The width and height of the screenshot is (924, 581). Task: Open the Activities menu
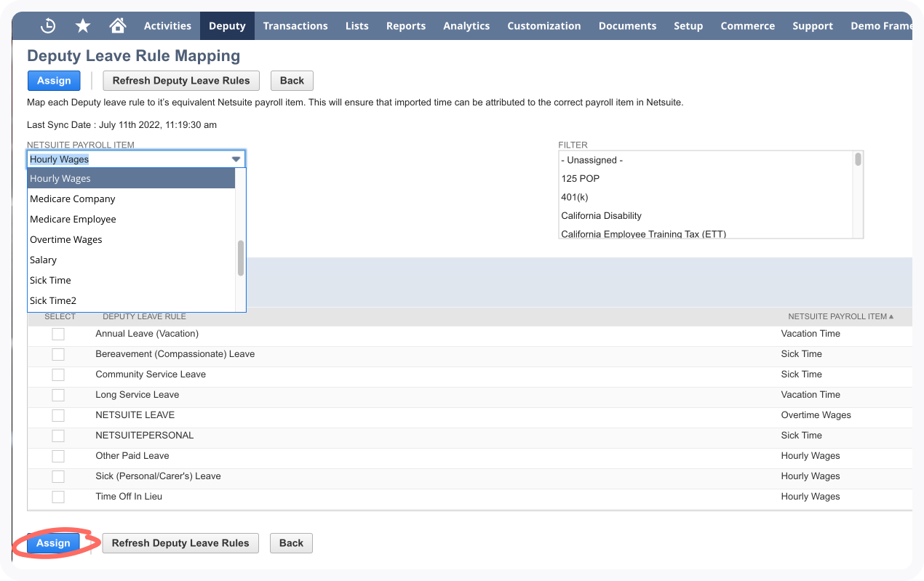[x=167, y=25]
